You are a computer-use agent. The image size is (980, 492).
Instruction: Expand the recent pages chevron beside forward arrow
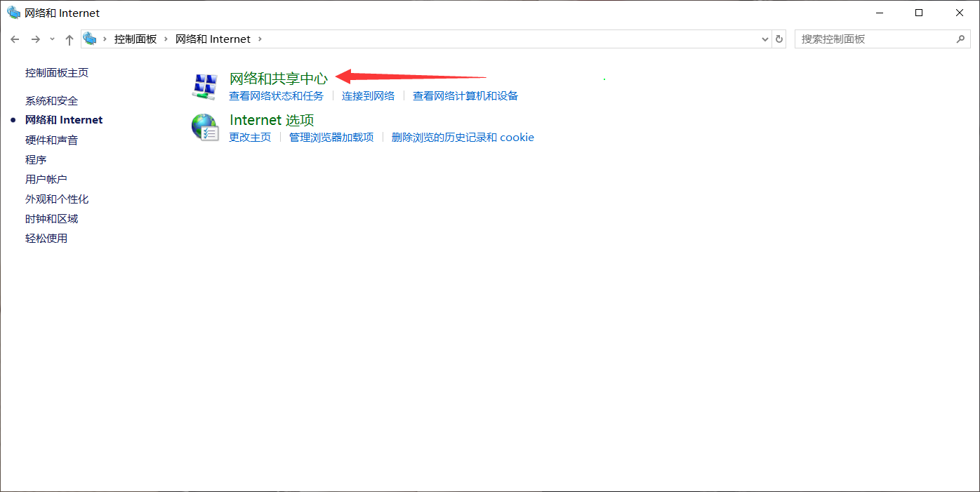click(52, 39)
